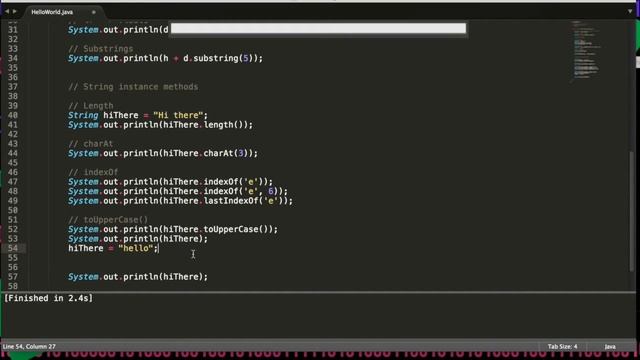Screen dimensions: 640x360
Task: Click the [Finished in 2.4s] build output
Action: pyautogui.click(x=49, y=298)
